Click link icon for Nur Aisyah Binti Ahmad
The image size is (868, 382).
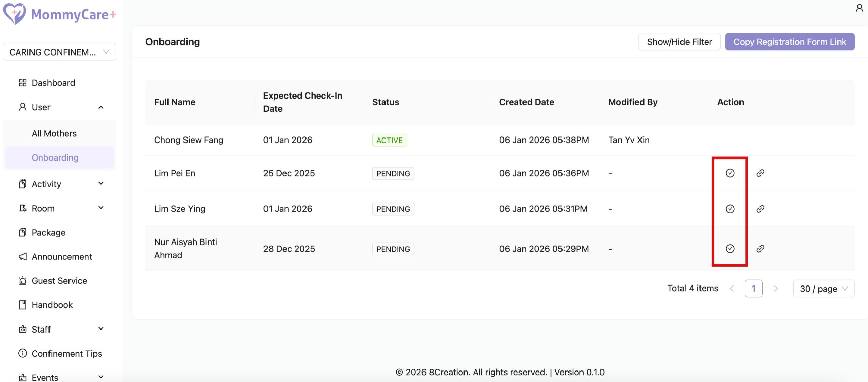pos(760,249)
